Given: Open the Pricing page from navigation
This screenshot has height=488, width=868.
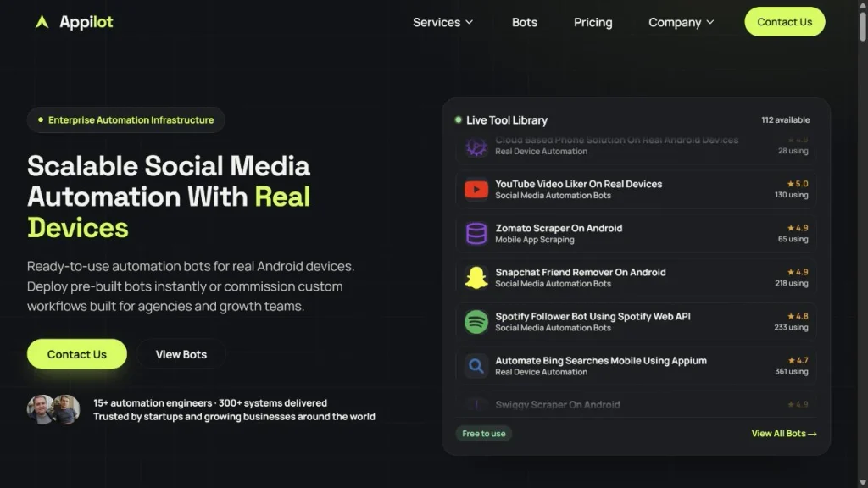Looking at the screenshot, I should (593, 22).
